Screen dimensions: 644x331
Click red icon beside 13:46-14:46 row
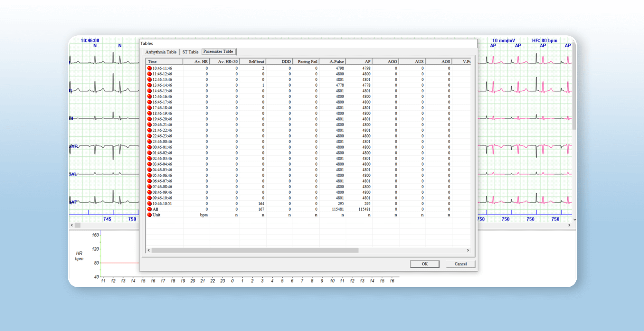coord(149,85)
